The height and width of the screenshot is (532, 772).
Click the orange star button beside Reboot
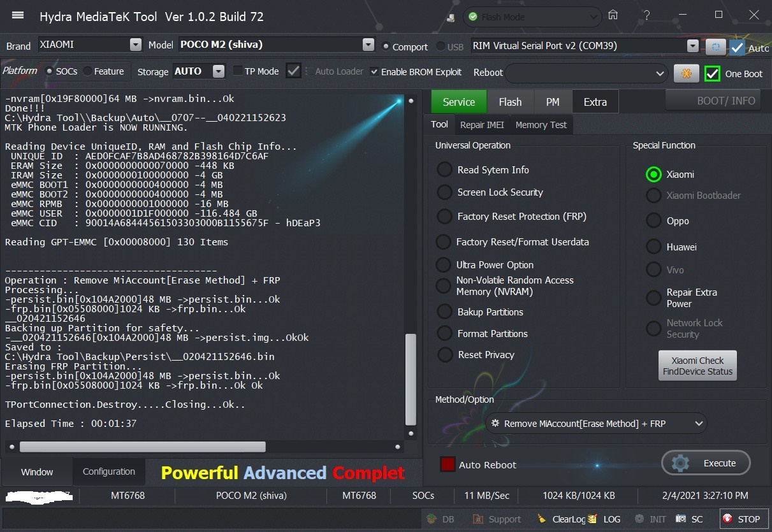coord(686,73)
